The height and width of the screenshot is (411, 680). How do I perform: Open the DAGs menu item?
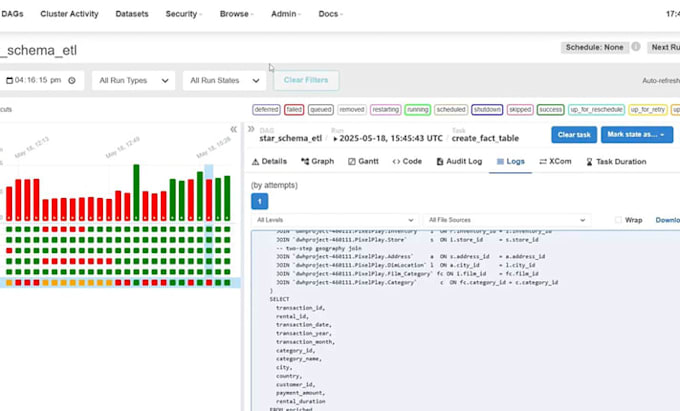tap(12, 14)
